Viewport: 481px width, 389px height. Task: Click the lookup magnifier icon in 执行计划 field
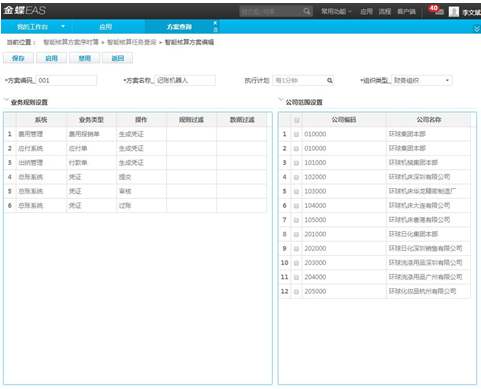(x=329, y=80)
